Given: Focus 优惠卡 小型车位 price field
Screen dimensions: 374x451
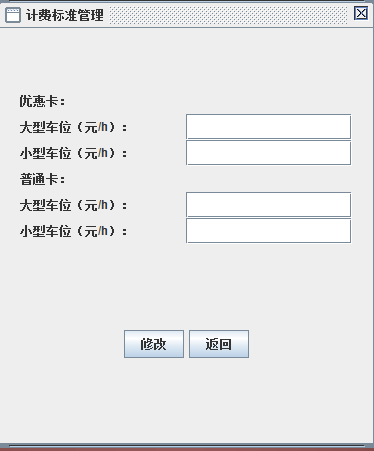Looking at the screenshot, I should click(268, 153).
